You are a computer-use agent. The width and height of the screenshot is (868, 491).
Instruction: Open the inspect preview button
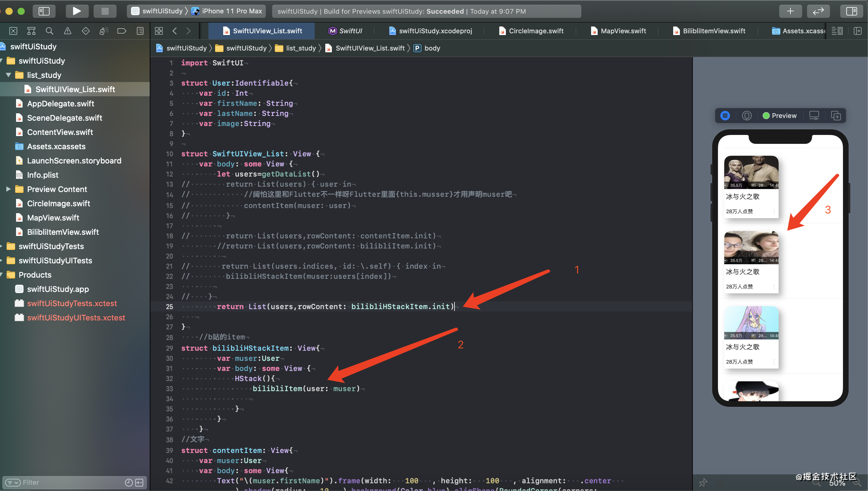[x=747, y=116]
